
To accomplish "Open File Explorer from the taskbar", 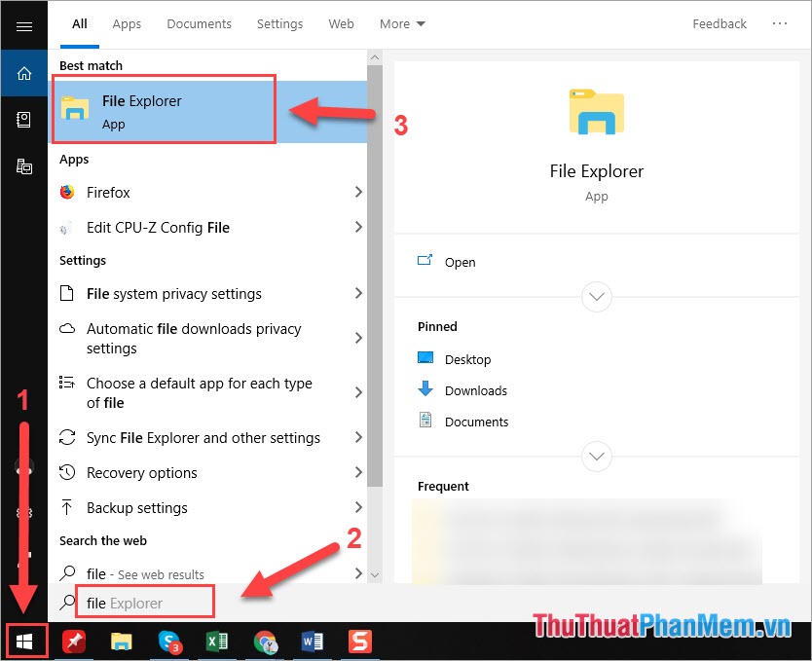I will click(x=121, y=641).
